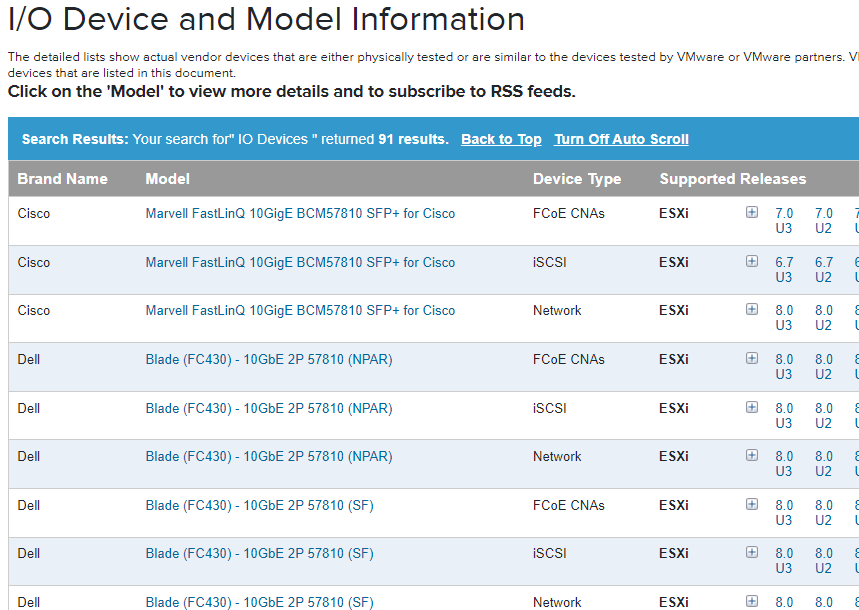
Task: Expand releases for Dell NPAR FCoE CNAs row
Action: coord(752,358)
